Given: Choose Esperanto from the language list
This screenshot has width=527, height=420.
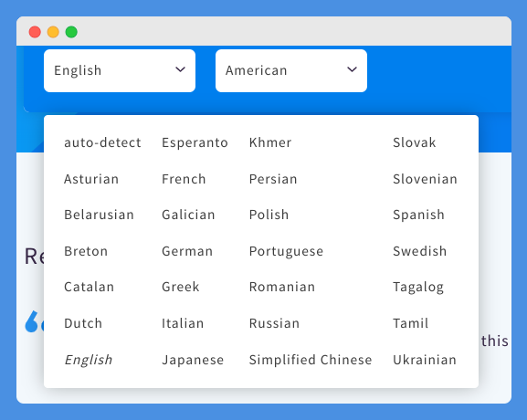Looking at the screenshot, I should pos(195,142).
